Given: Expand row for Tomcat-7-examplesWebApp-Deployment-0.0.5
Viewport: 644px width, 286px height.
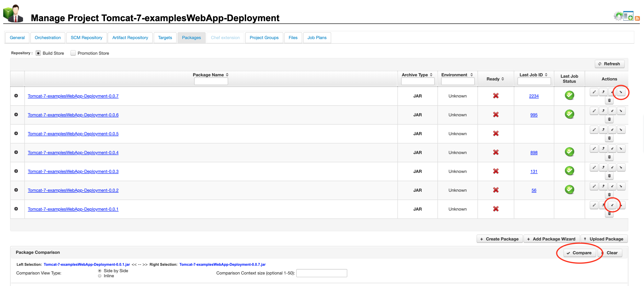Looking at the screenshot, I should click(x=16, y=134).
